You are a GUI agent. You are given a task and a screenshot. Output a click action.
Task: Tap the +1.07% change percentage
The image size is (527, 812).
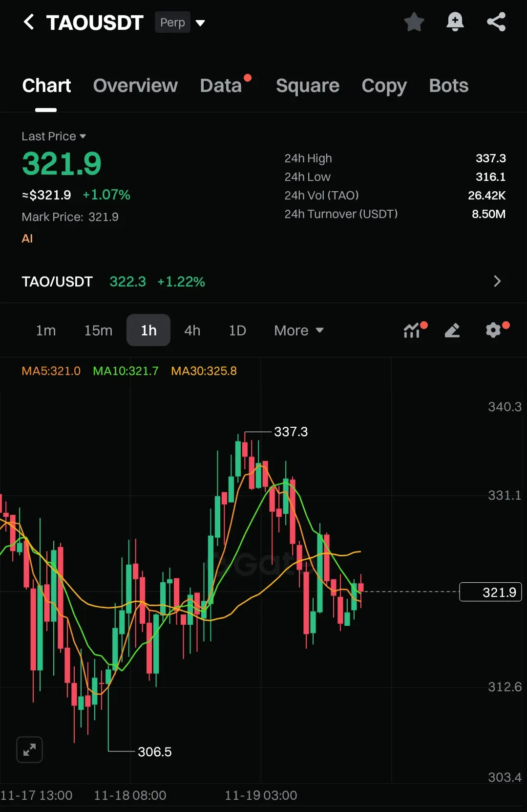(x=106, y=195)
